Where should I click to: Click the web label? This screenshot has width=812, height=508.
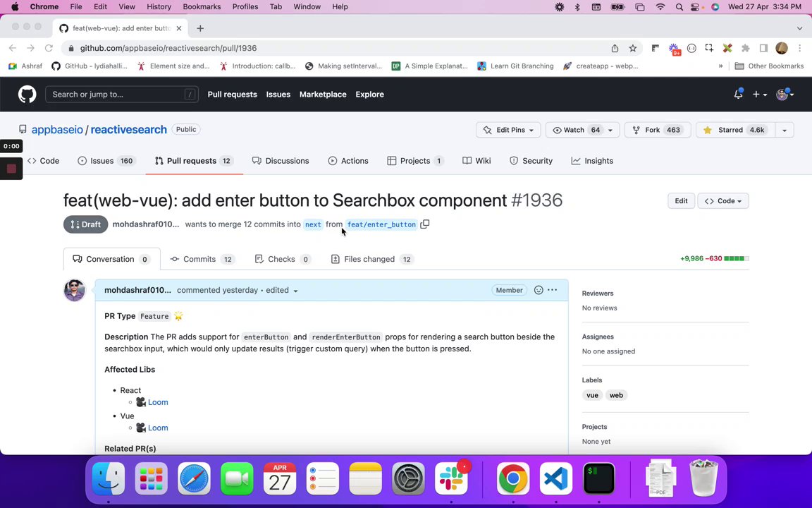point(616,395)
